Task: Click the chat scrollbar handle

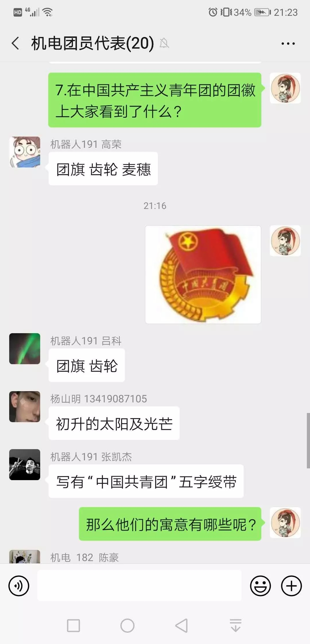Action: [308, 441]
